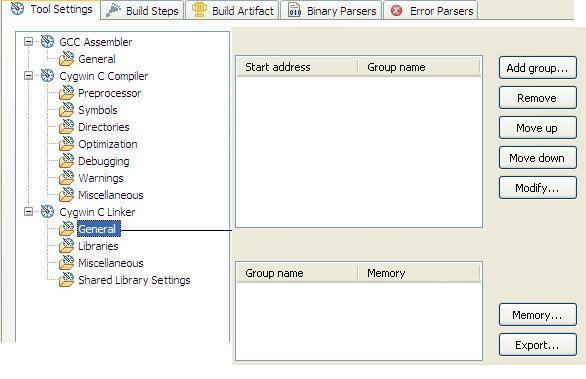This screenshot has height=379, width=586.
Task: Open the Memory... dialog button
Action: 537,314
